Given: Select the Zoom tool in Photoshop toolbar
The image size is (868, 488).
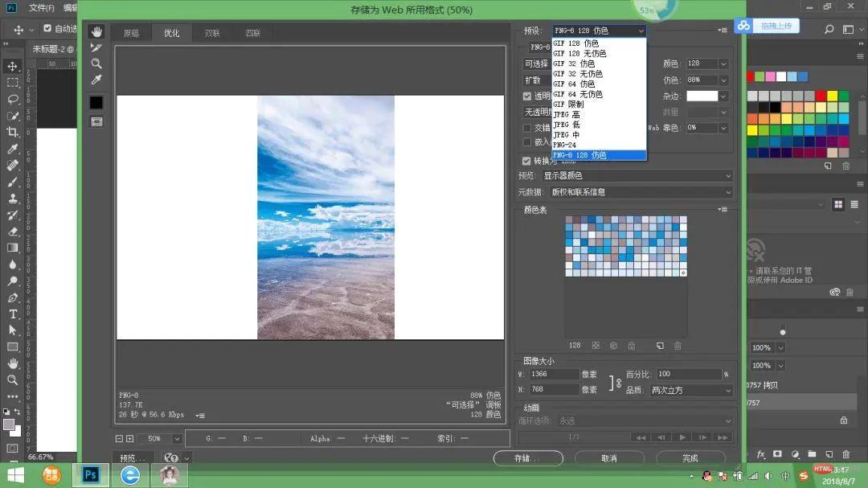Looking at the screenshot, I should (12, 380).
